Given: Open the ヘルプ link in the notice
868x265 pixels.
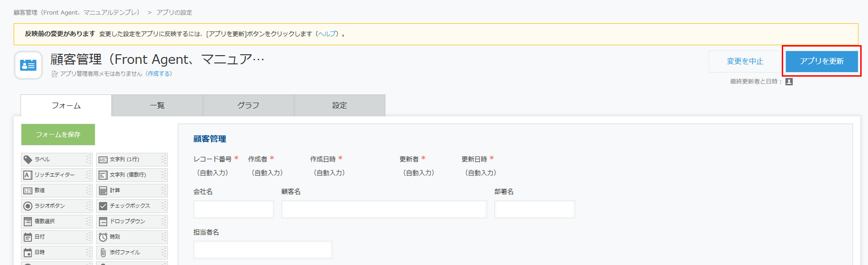Looking at the screenshot, I should pos(327,34).
